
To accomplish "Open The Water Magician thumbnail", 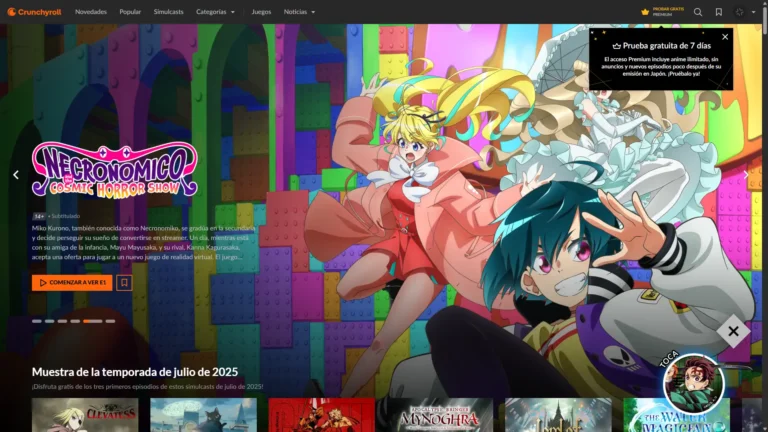I will click(676, 421).
